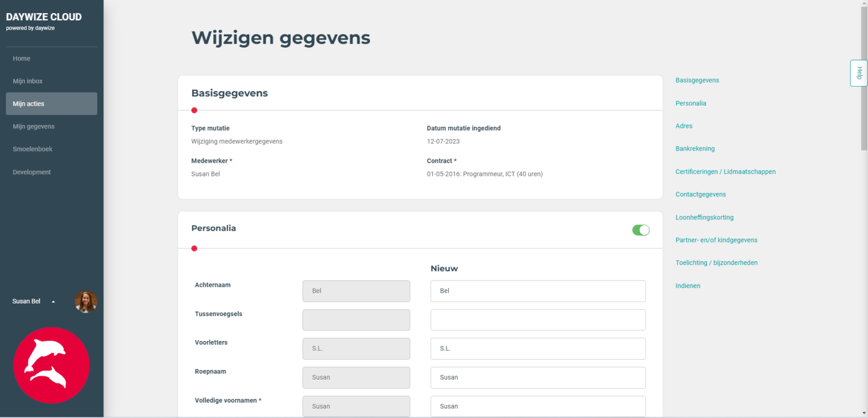The image size is (868, 418).
Task: Click the empty Tussenvoegsels Nieuw field
Action: [537, 320]
